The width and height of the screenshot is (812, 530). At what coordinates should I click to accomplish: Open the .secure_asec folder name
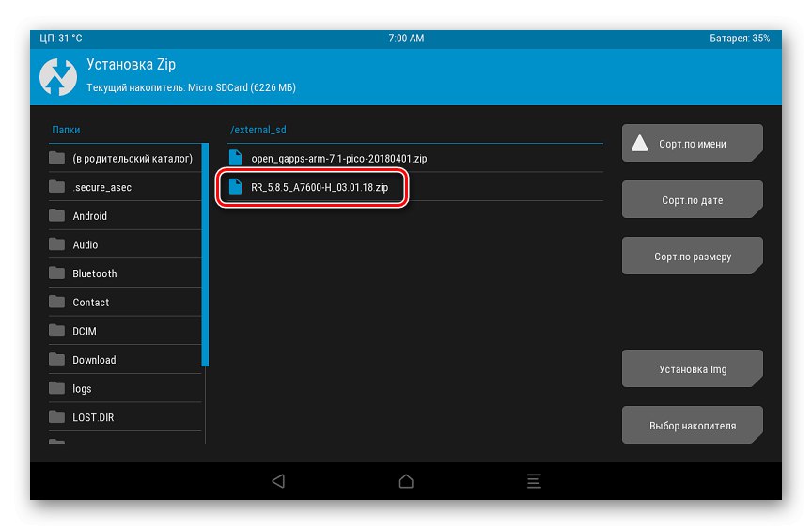102,187
